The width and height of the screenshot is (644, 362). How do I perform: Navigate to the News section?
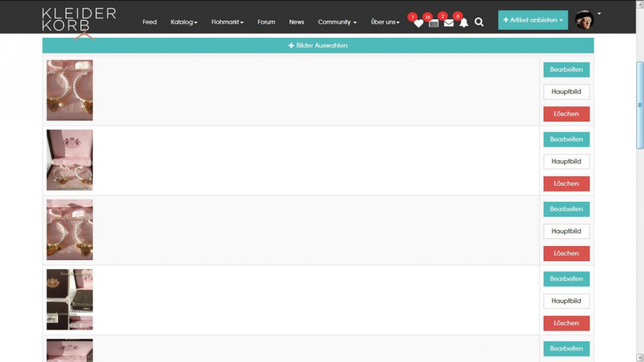click(x=296, y=22)
